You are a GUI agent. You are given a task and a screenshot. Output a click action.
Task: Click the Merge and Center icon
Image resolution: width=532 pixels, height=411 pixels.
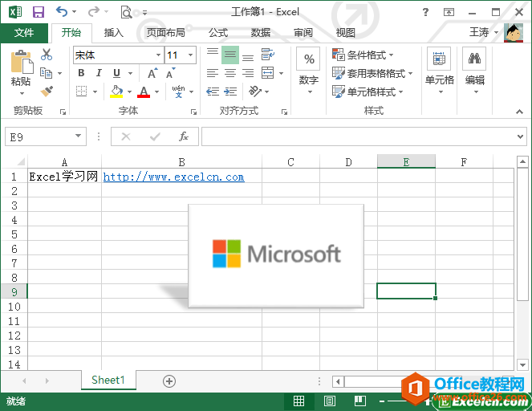coord(268,72)
